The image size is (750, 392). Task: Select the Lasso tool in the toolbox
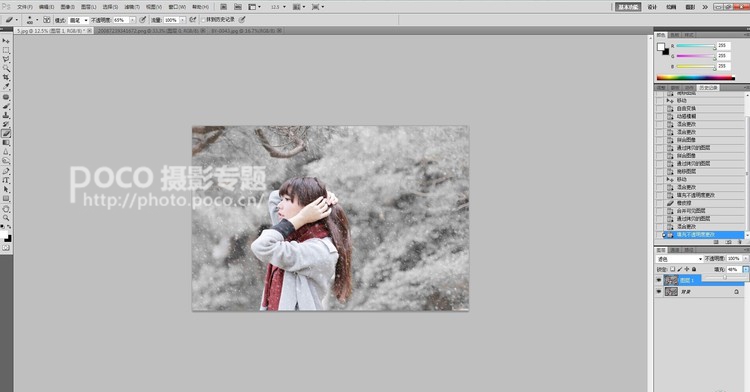tap(6, 59)
